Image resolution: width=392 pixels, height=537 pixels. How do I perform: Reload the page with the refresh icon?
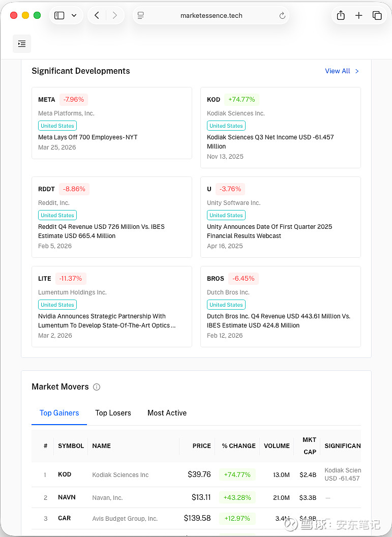pos(282,16)
